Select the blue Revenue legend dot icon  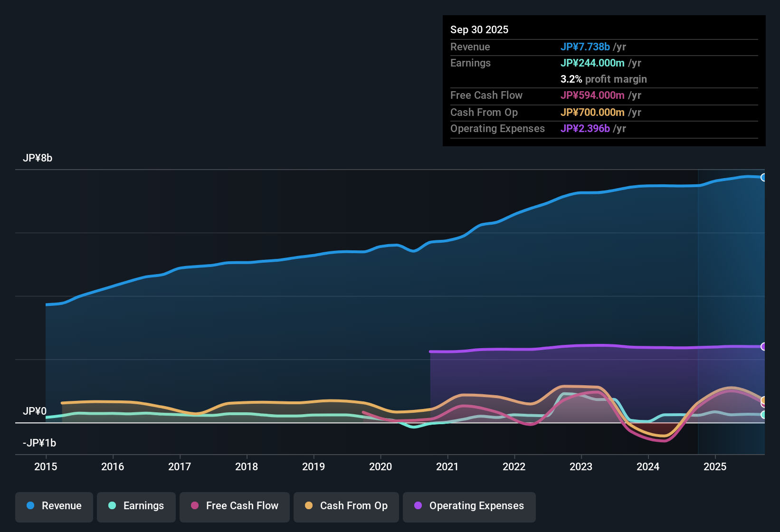[30, 506]
